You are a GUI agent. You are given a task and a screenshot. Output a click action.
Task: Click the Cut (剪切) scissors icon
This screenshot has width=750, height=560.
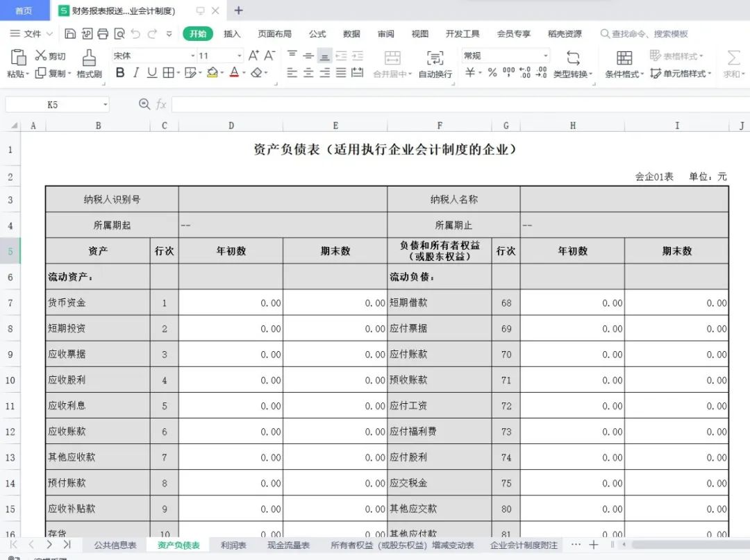(41, 56)
